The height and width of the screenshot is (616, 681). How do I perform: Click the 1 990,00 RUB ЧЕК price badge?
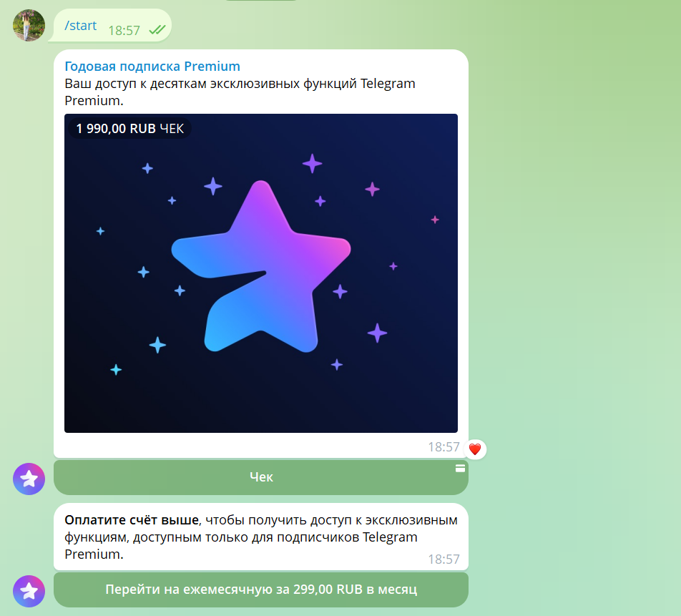[x=130, y=129]
